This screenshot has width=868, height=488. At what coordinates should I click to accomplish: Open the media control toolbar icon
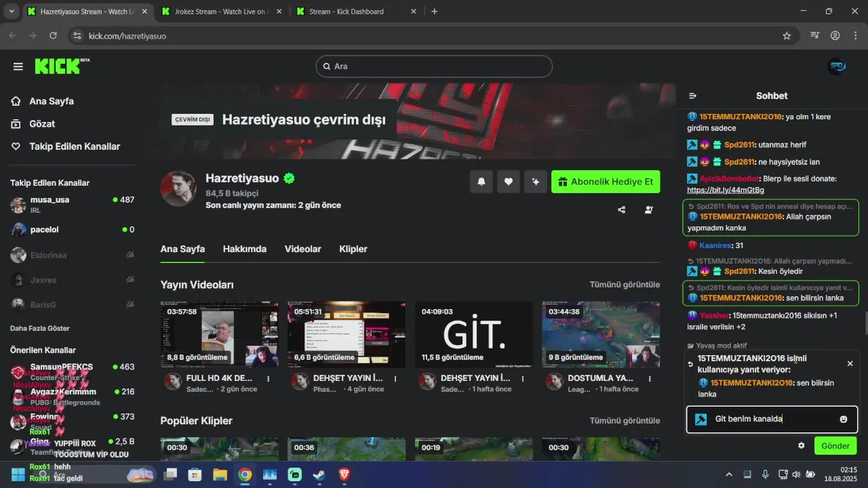pyautogui.click(x=815, y=36)
